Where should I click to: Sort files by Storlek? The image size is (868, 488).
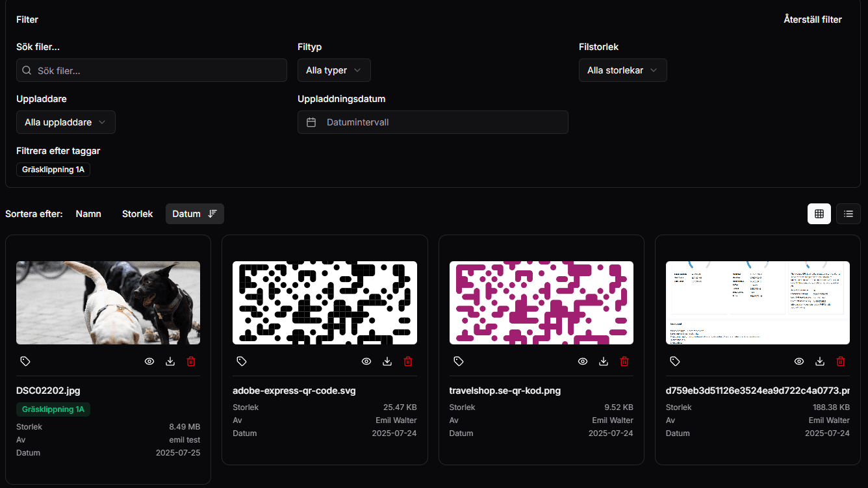tap(138, 214)
